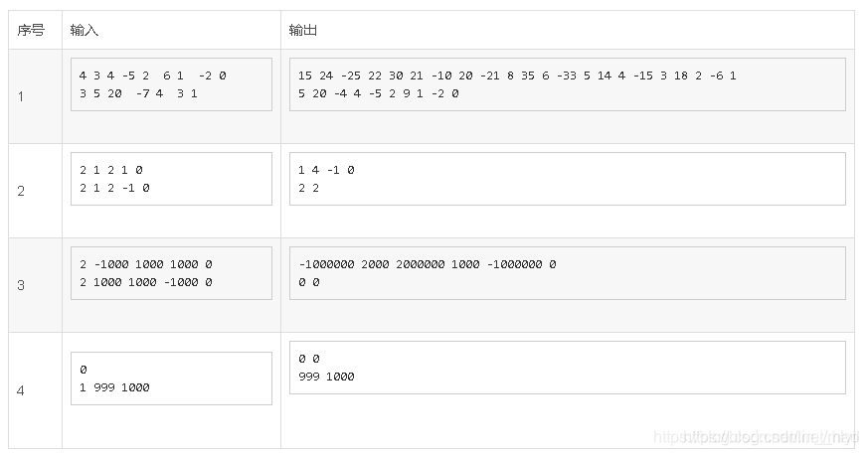
Task: Click input line "1 999 1000" in row 4
Action: [114, 387]
